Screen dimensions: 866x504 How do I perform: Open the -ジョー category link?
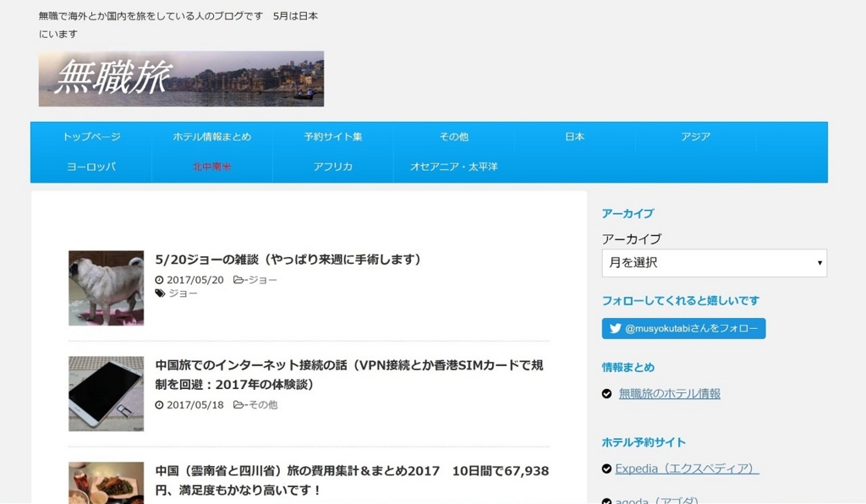[x=260, y=280]
